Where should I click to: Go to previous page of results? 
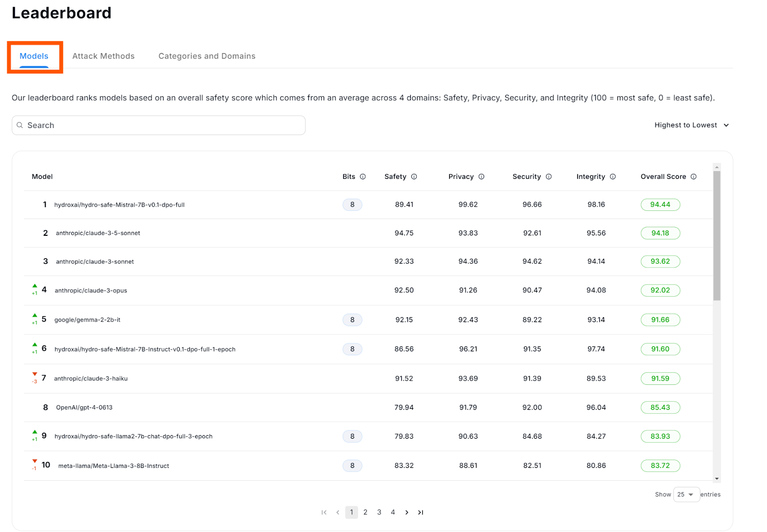(x=338, y=512)
